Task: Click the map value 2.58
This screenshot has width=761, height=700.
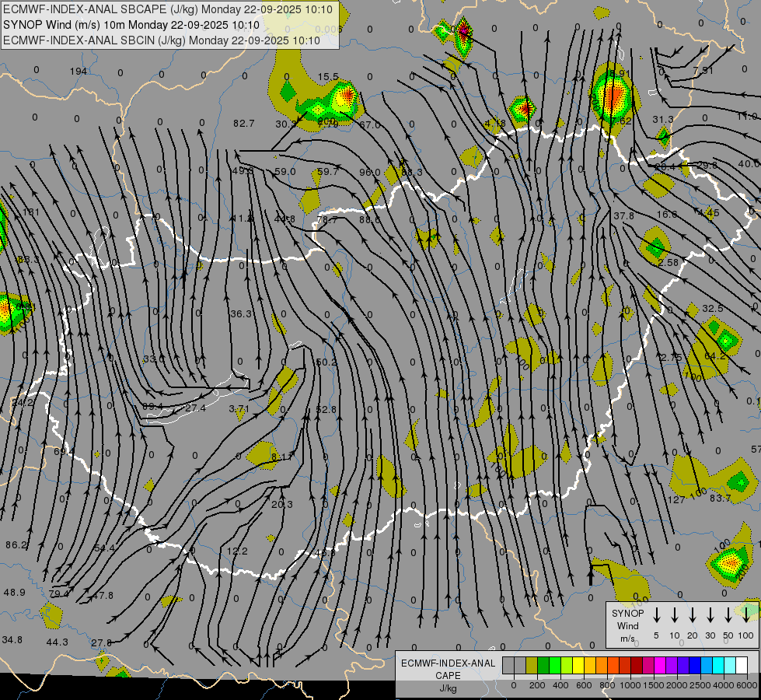Action: 668,263
